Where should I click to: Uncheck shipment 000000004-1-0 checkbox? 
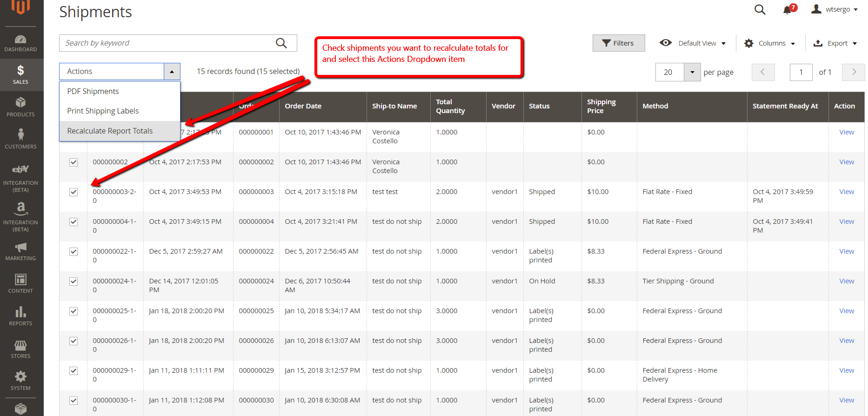click(73, 222)
